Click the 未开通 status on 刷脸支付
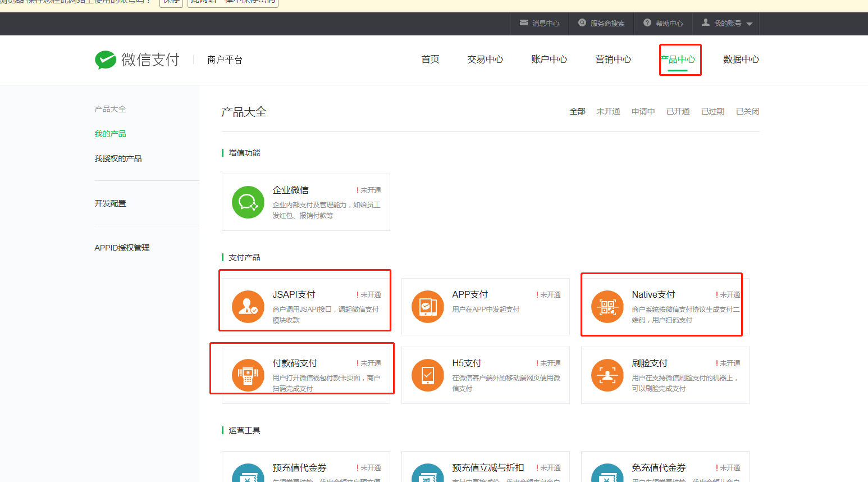Viewport: 868px width, 482px height. coord(728,363)
